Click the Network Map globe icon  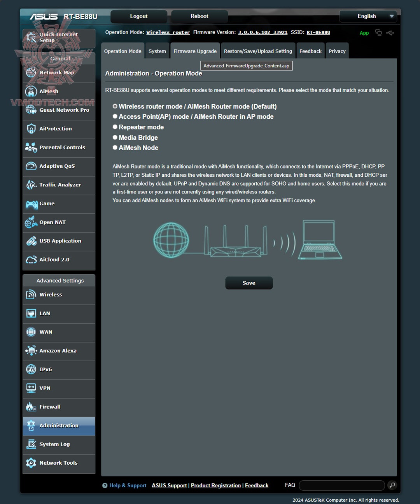point(31,72)
